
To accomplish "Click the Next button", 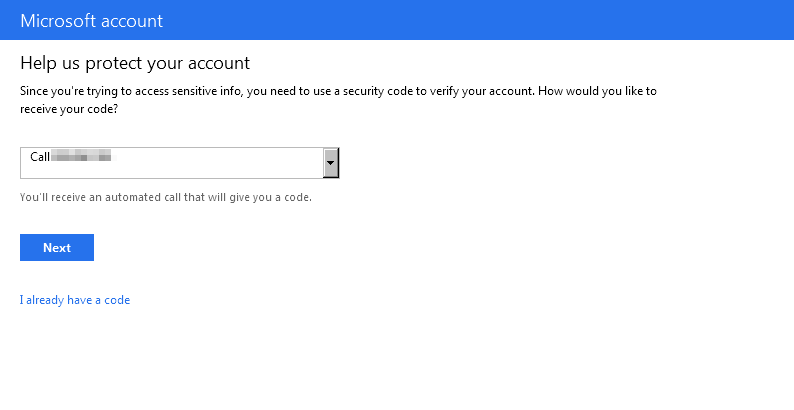I will [x=57, y=248].
